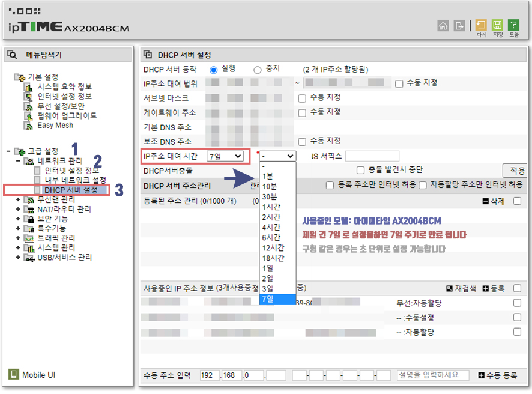Open the 7일 lease time dropdown
The width and height of the screenshot is (532, 394).
225,156
